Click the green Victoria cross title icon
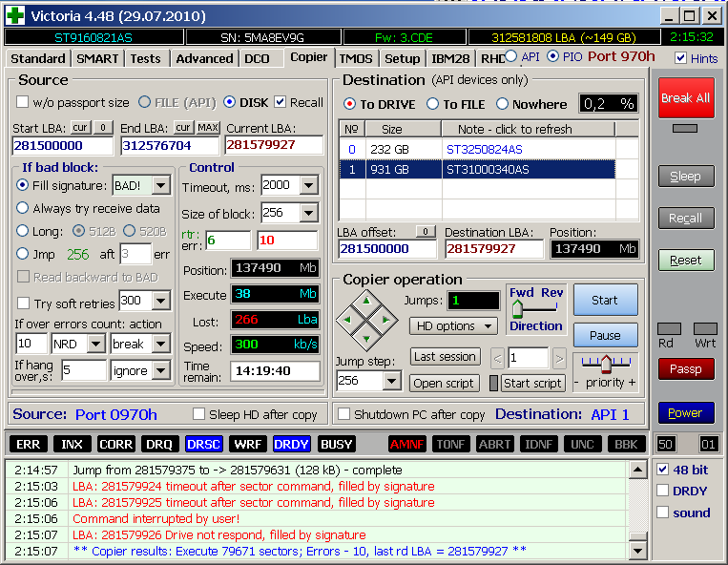728x565 pixels. 15,15
